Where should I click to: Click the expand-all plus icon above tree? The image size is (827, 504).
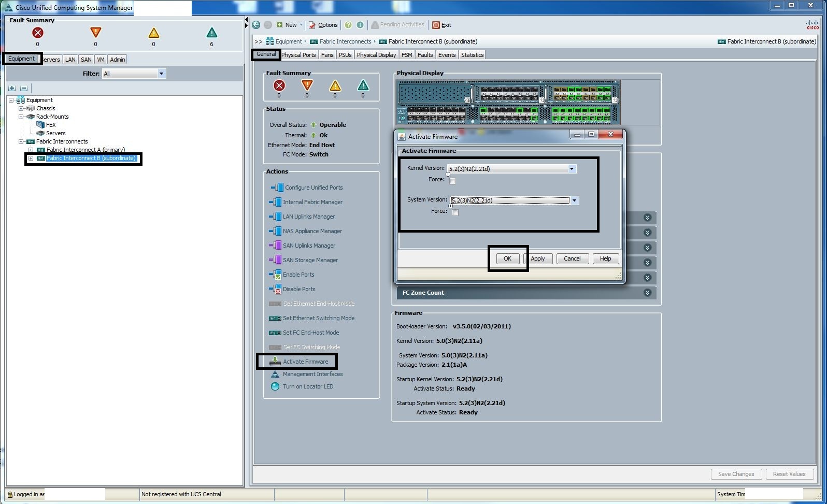12,88
